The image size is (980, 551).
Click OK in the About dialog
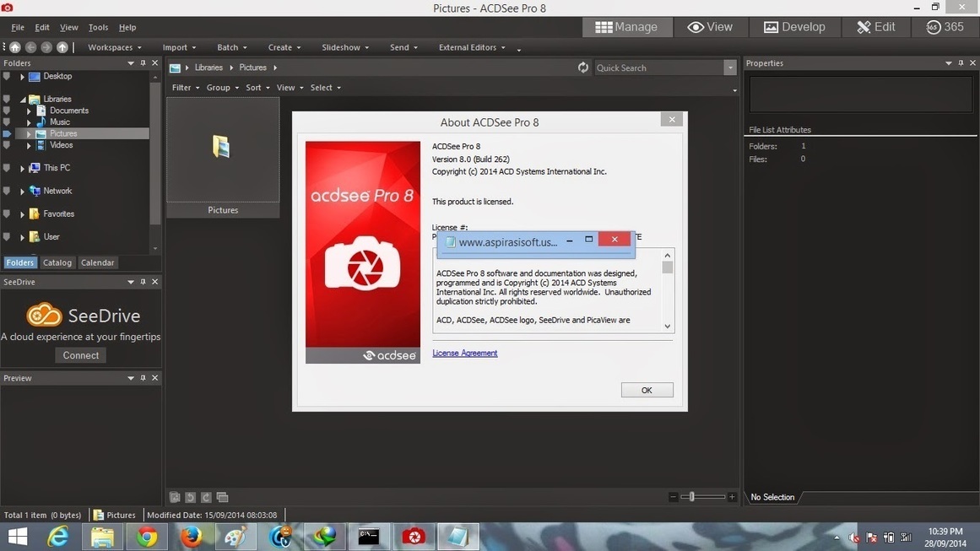[647, 390]
